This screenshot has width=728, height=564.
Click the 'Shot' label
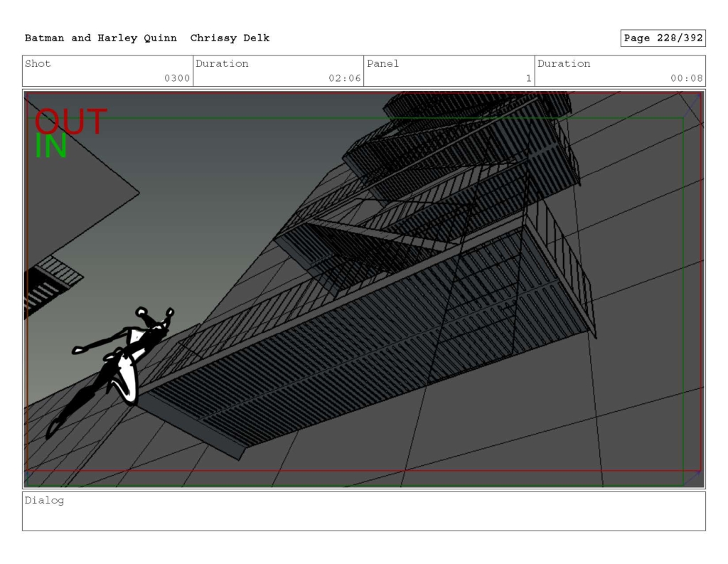click(38, 63)
